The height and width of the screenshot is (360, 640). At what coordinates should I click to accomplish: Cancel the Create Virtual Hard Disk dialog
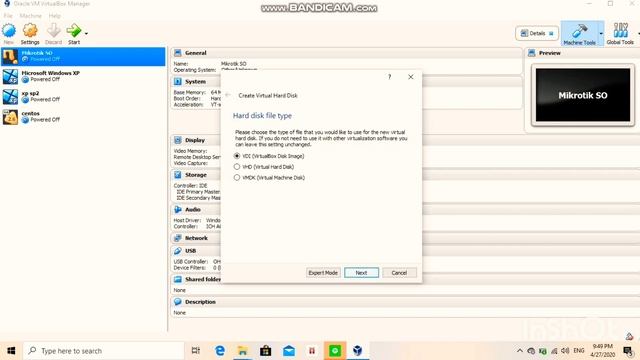pyautogui.click(x=399, y=273)
